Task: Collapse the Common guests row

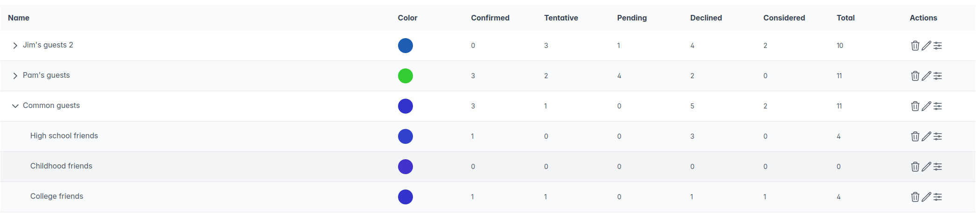Action: pos(15,106)
